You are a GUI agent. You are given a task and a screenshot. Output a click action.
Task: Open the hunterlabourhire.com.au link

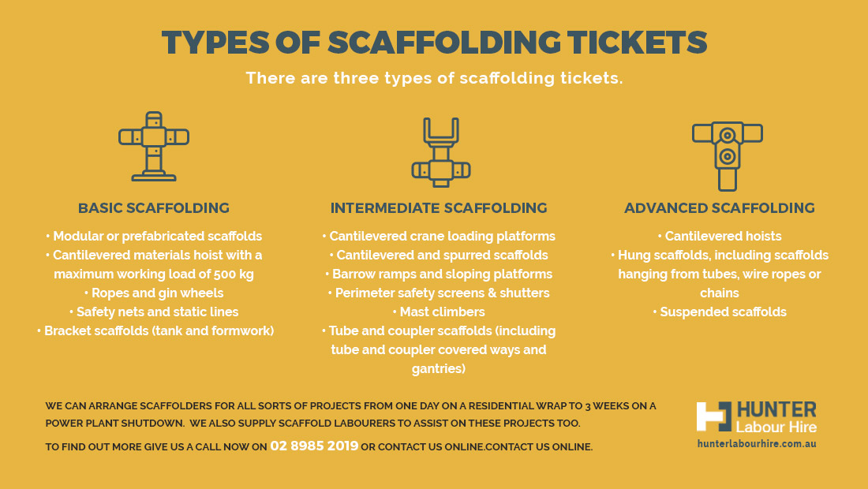pos(757,443)
